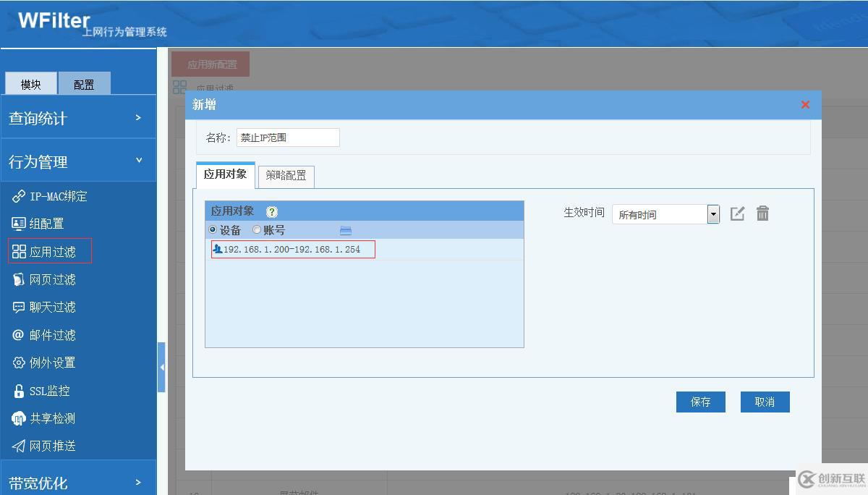Click the 名称 input field
Screen dimensions: 868x495
(288, 137)
